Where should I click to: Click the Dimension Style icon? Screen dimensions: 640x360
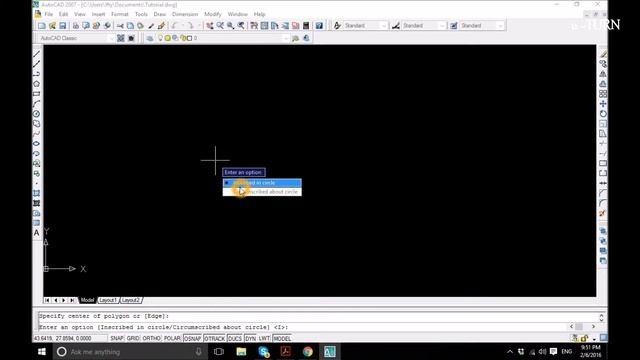(396, 26)
